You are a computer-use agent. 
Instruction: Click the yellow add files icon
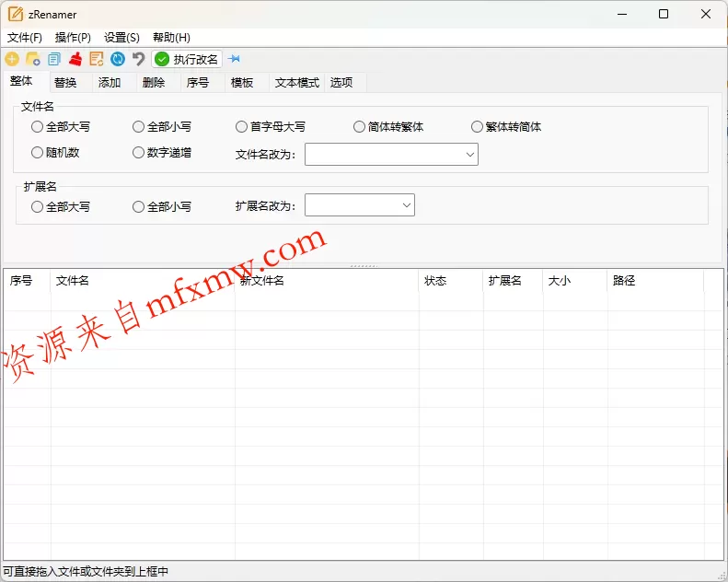12,59
